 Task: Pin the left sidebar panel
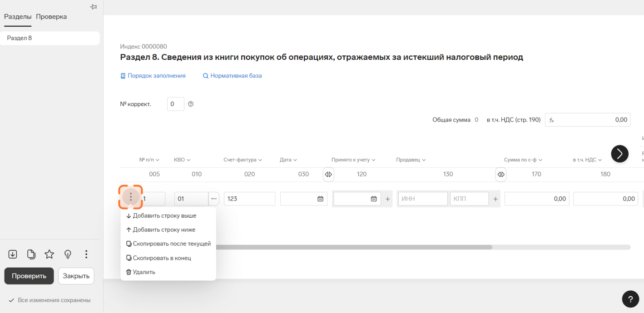(x=94, y=7)
